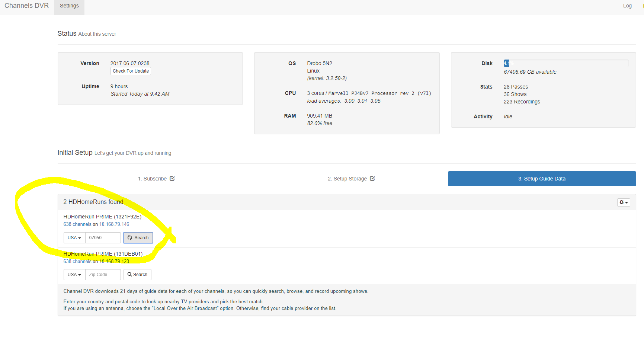Click the magnifier Search button for HDHomeRun 131DEB01
The width and height of the screenshot is (644, 339).
137,275
